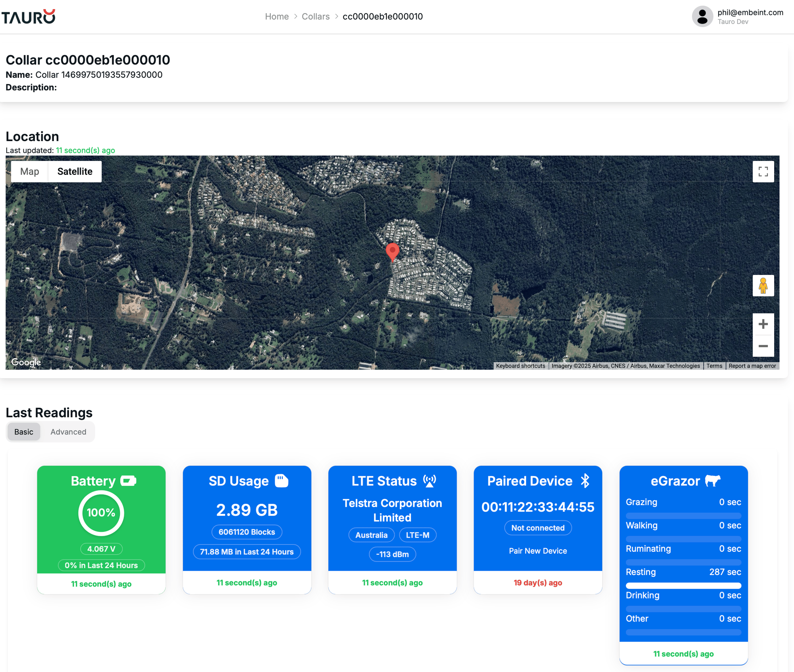Click the Street View pegman icon
The width and height of the screenshot is (794, 672).
pyautogui.click(x=763, y=285)
